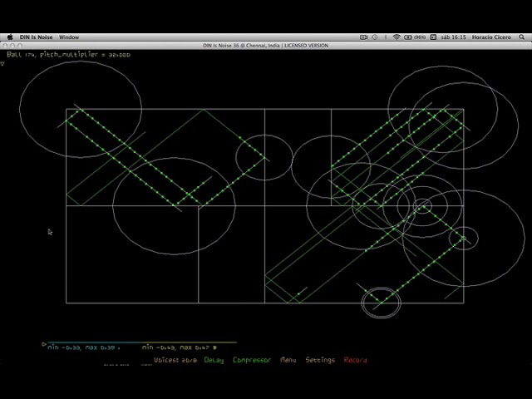532x399 pixels.
Task: Toggle the Delay effect
Action: (x=214, y=360)
